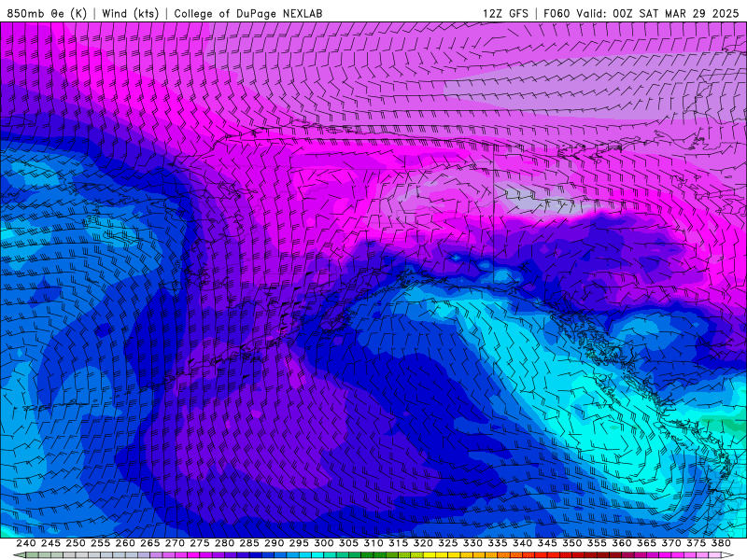Click the 260 legend value
747x560 pixels.
[125, 543]
